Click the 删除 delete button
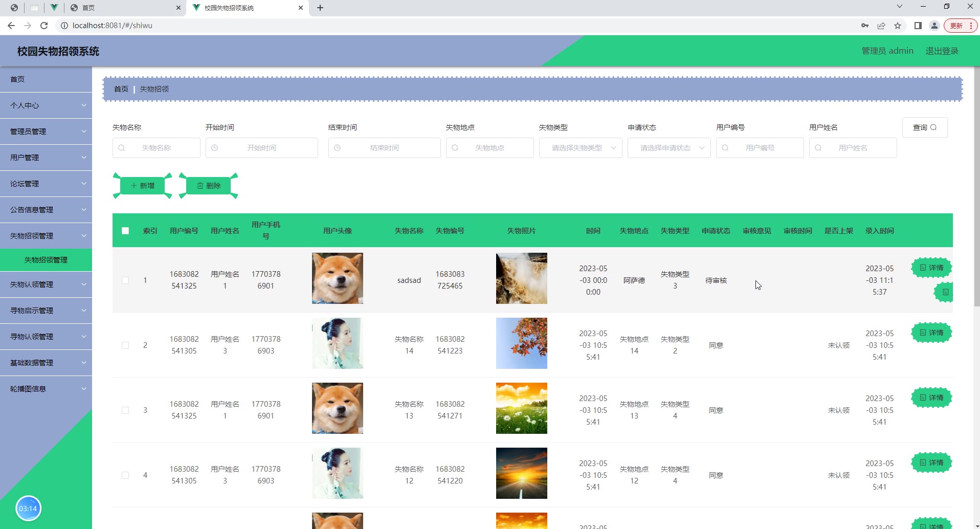 tap(209, 186)
